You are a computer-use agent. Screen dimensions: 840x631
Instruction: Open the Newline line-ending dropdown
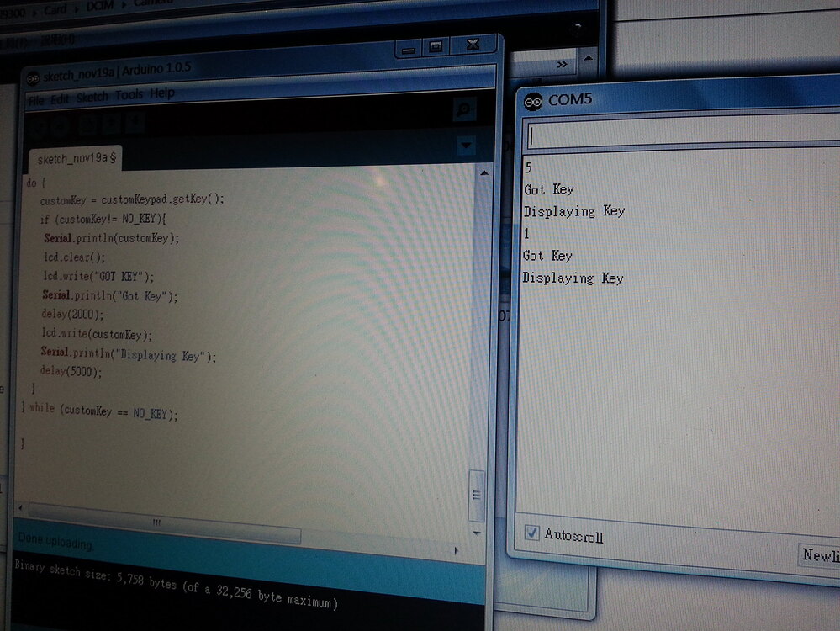coord(819,554)
